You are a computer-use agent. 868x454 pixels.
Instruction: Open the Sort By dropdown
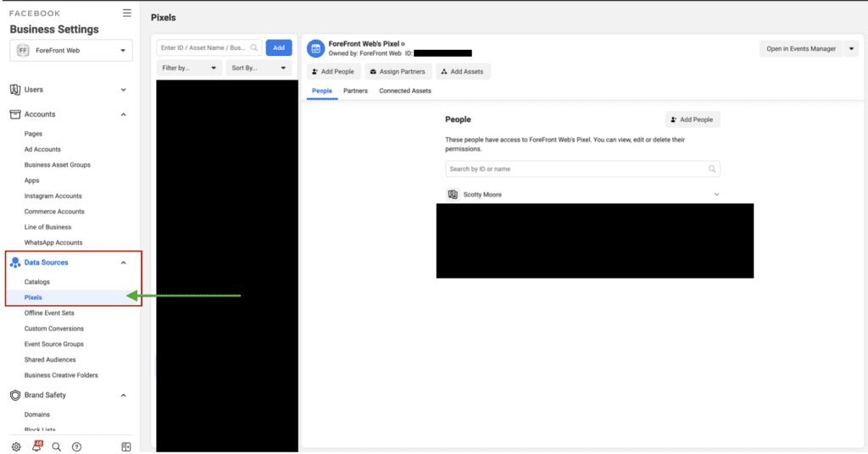point(259,68)
